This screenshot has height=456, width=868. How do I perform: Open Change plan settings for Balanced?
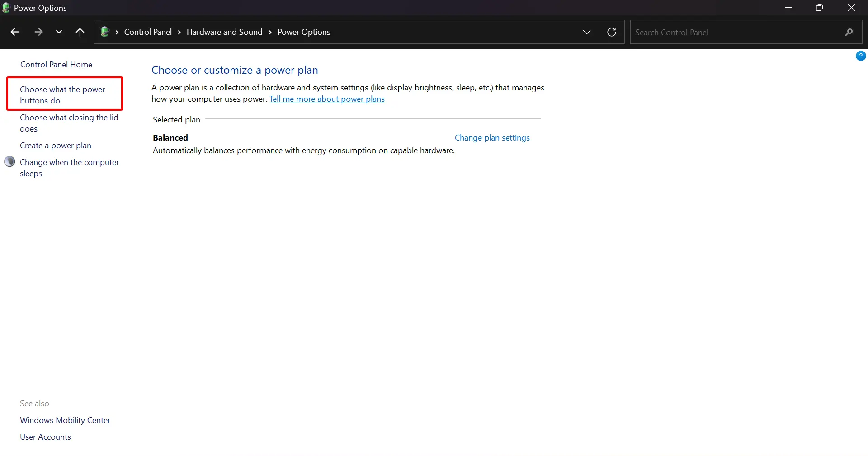pyautogui.click(x=492, y=138)
